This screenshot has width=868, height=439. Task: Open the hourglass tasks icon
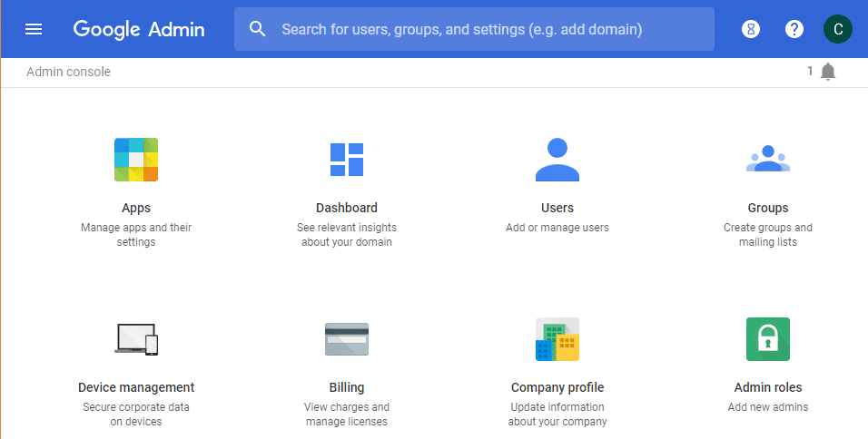click(751, 29)
